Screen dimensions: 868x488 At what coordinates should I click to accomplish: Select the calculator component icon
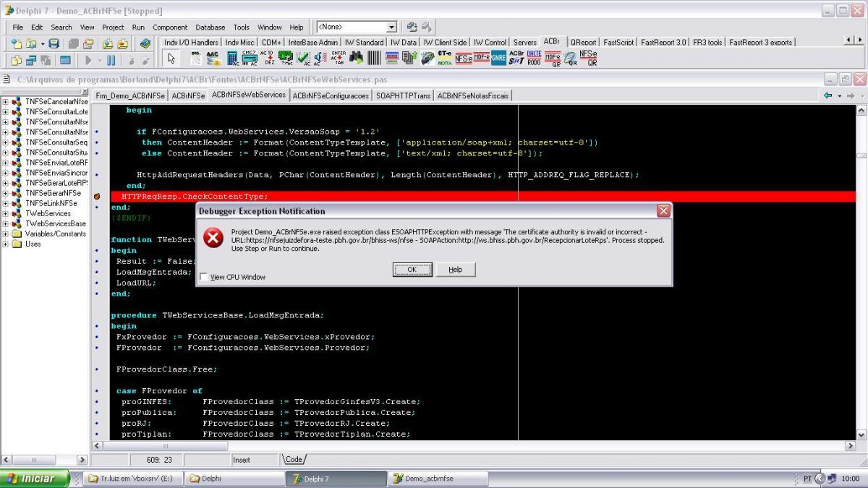(x=233, y=59)
